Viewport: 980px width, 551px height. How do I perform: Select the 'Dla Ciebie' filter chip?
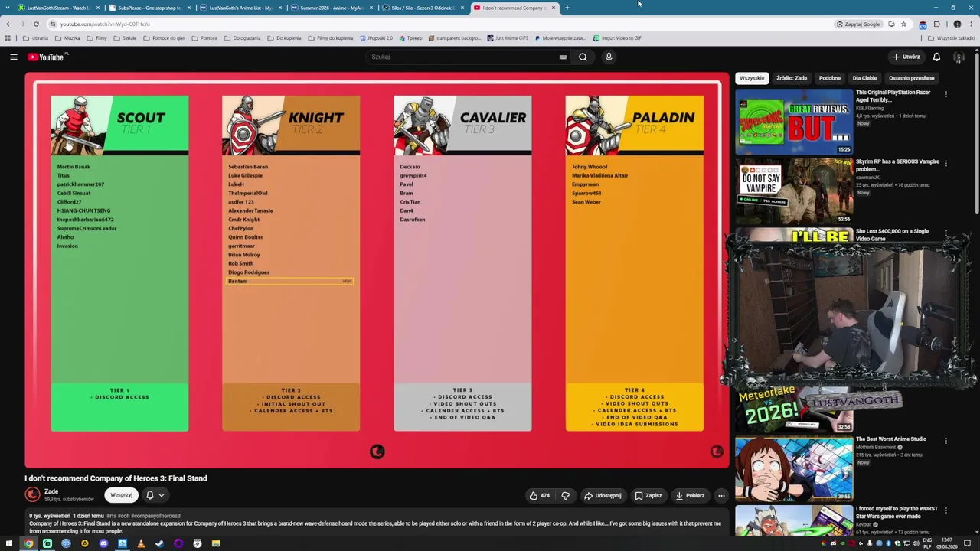coord(865,78)
